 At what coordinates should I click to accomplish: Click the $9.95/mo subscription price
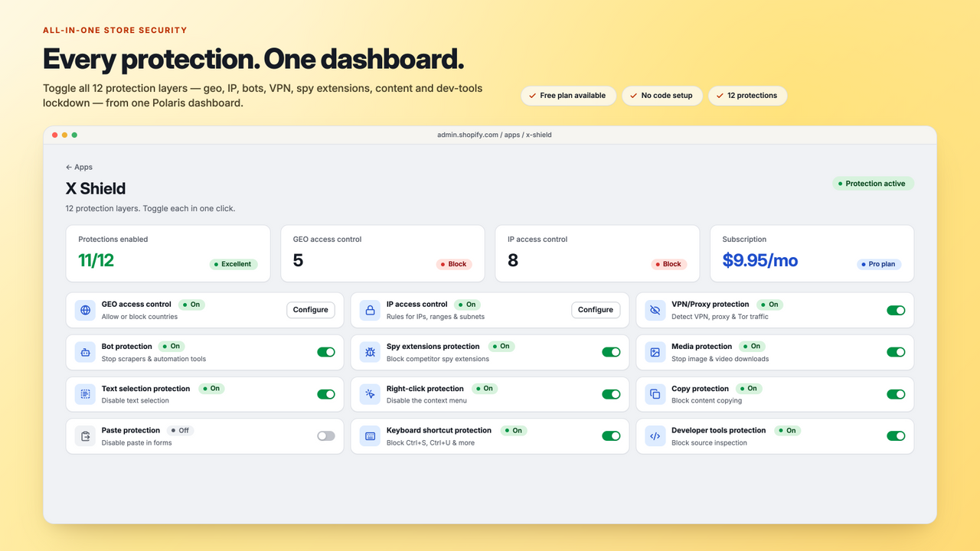click(x=760, y=260)
